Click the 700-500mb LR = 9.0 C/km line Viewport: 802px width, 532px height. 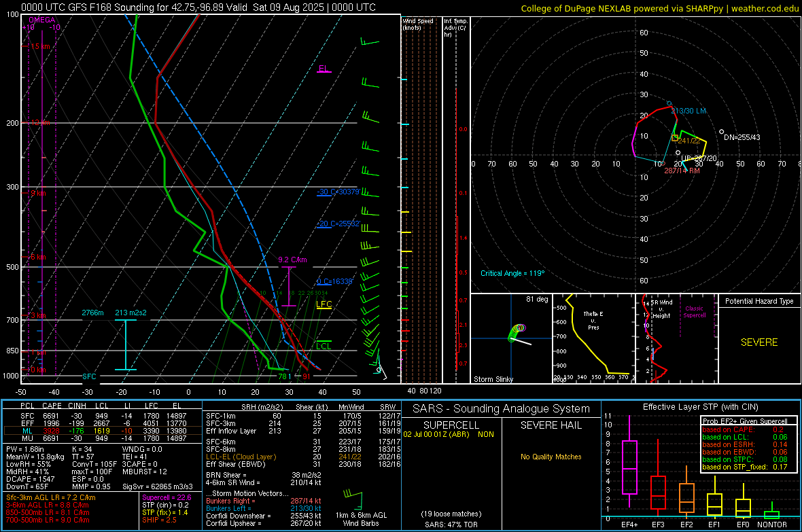point(48,520)
